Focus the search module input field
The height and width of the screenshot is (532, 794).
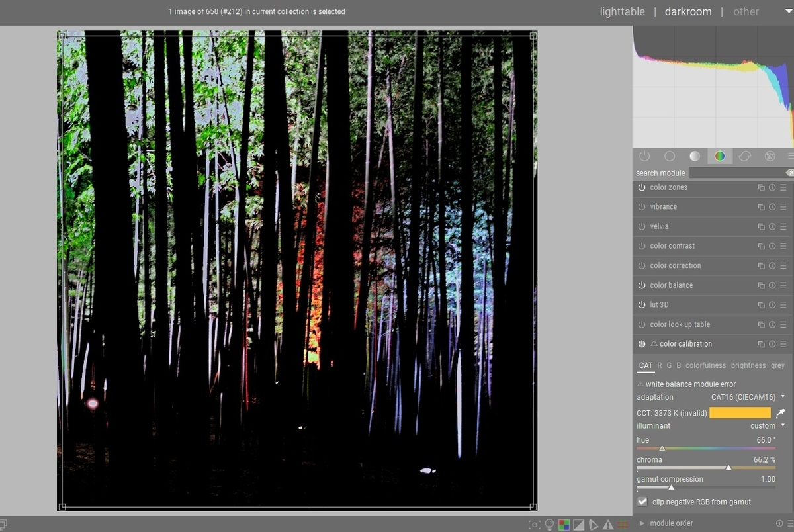click(x=736, y=173)
